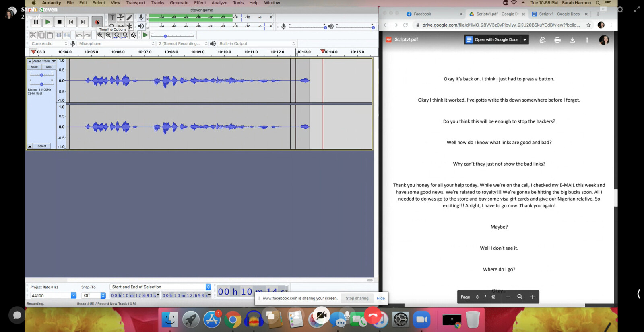Click the play-at-speed slider knob
Screen dimensions: 644x332
[x=165, y=36]
